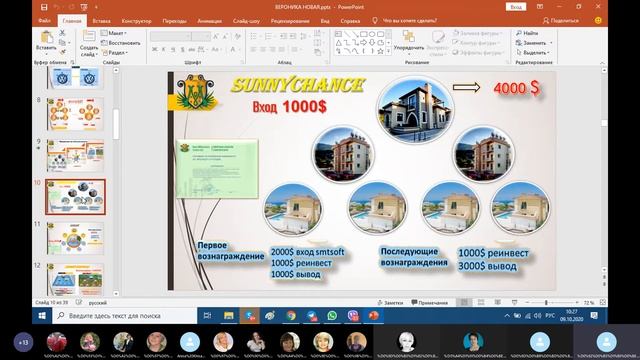Click the Cut scissors icon

[62, 33]
